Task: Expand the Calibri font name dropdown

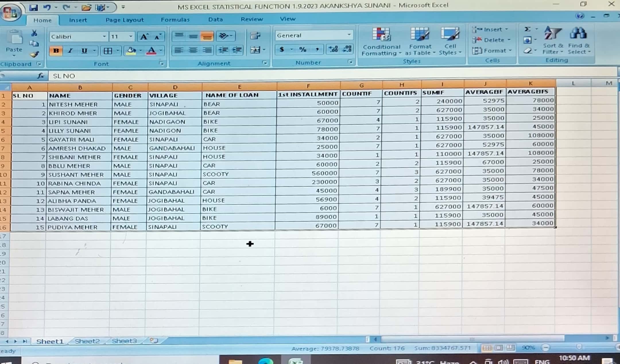Action: 104,36
